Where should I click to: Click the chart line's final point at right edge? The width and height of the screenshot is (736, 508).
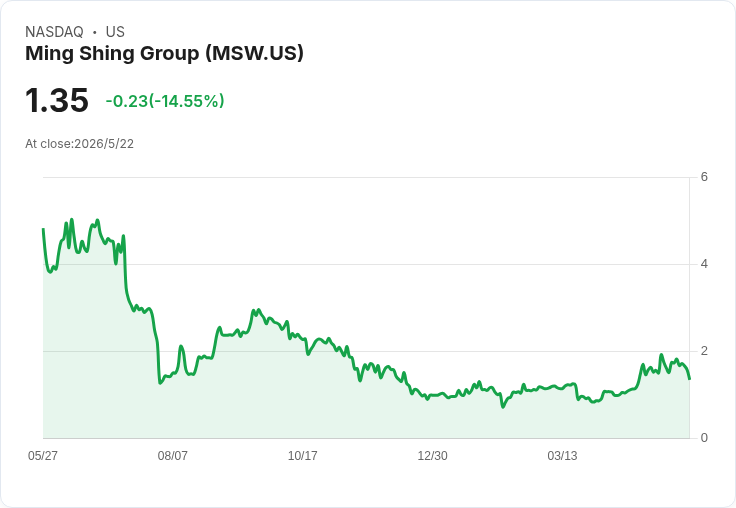click(689, 378)
